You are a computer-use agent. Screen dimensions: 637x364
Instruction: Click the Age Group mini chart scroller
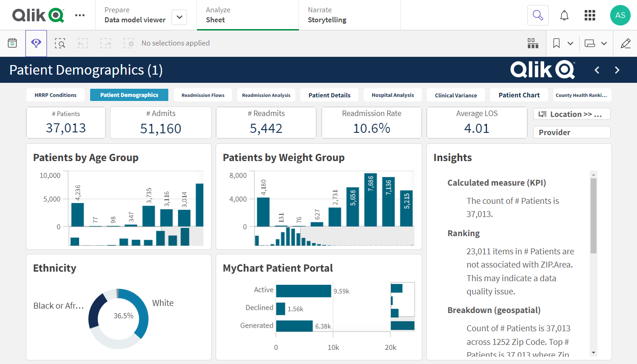pyautogui.click(x=136, y=236)
